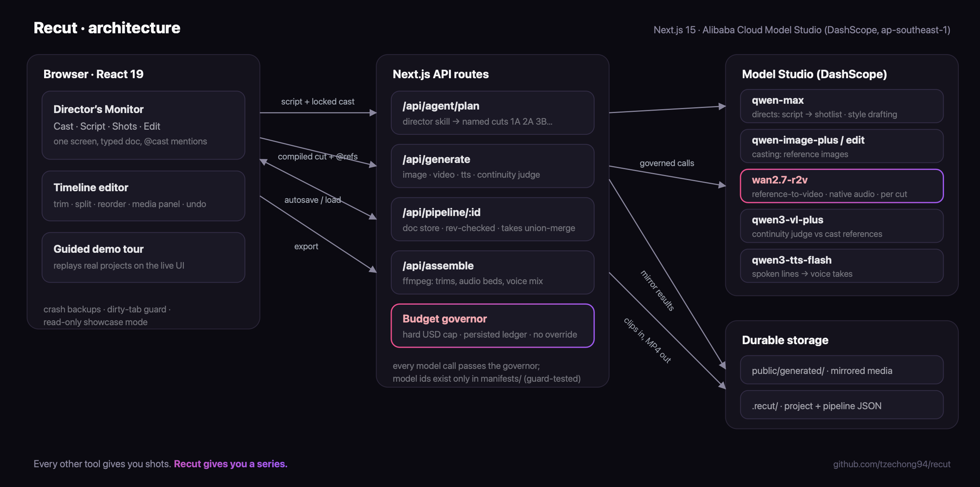This screenshot has height=487, width=980.
Task: Open the Guided demo tour box
Action: 143,257
